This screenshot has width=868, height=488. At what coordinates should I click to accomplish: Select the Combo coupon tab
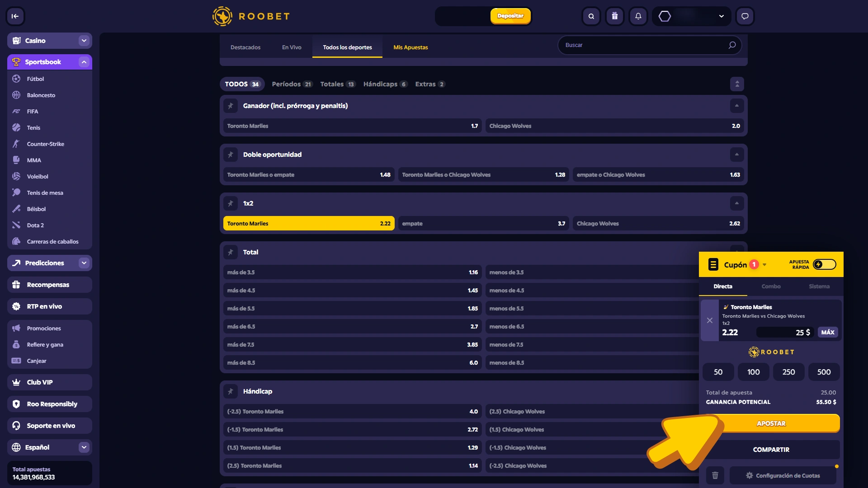771,286
